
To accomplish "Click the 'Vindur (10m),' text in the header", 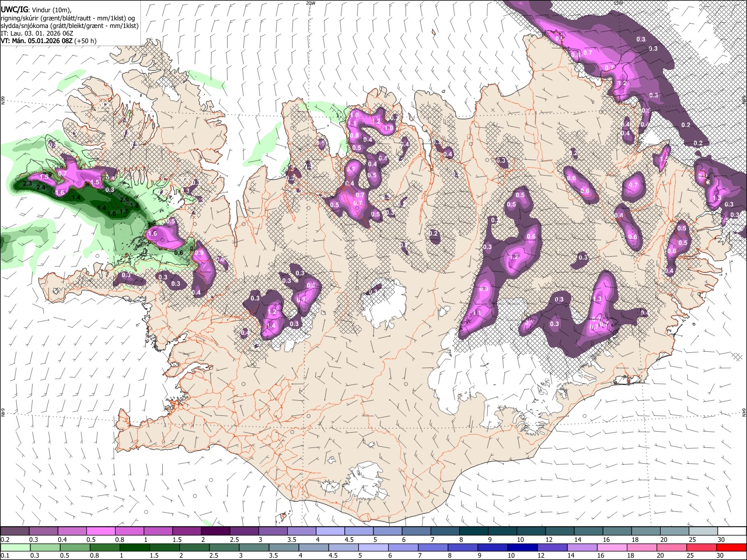I will coord(51,9).
